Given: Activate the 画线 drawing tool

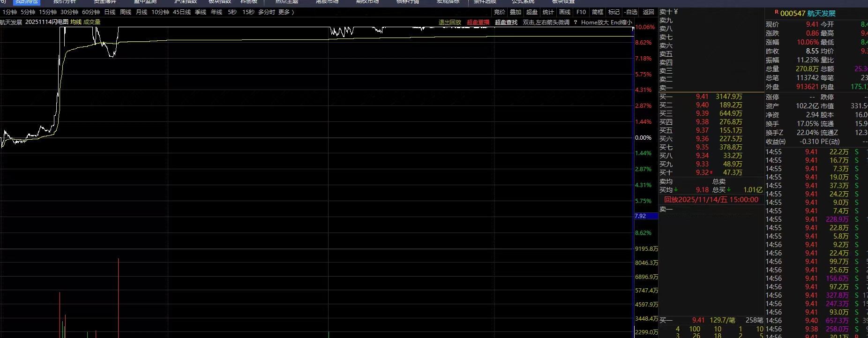Looking at the screenshot, I should (565, 12).
